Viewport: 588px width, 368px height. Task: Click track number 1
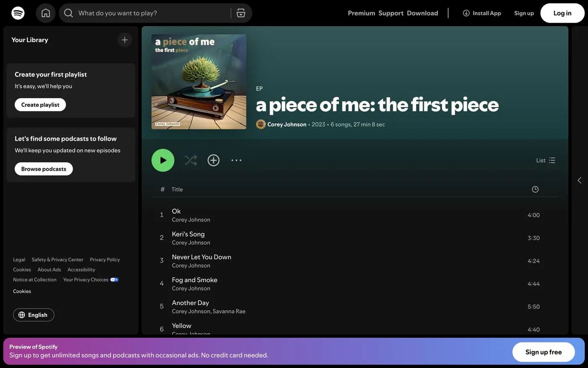pyautogui.click(x=162, y=215)
